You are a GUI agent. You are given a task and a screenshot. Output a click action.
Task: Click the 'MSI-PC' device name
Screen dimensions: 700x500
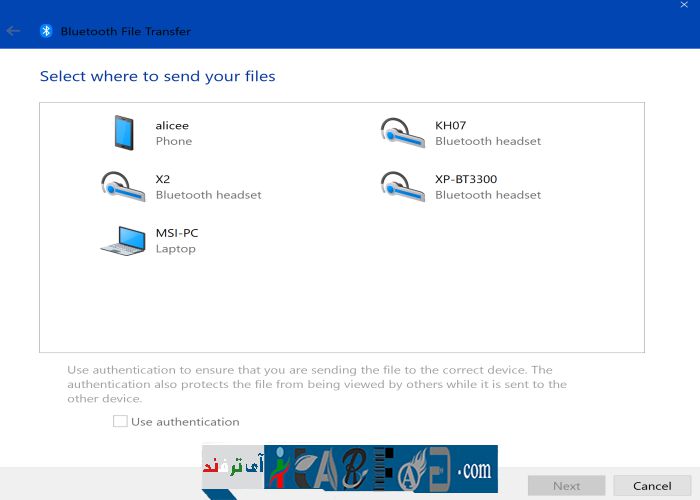[177, 233]
